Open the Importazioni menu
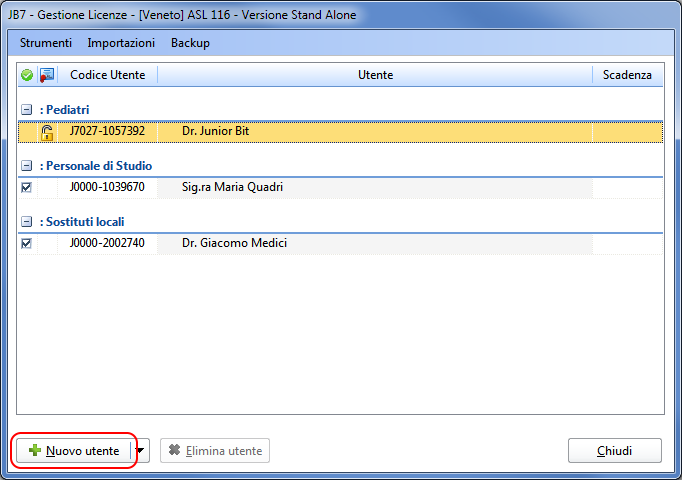The image size is (682, 480). [x=121, y=43]
